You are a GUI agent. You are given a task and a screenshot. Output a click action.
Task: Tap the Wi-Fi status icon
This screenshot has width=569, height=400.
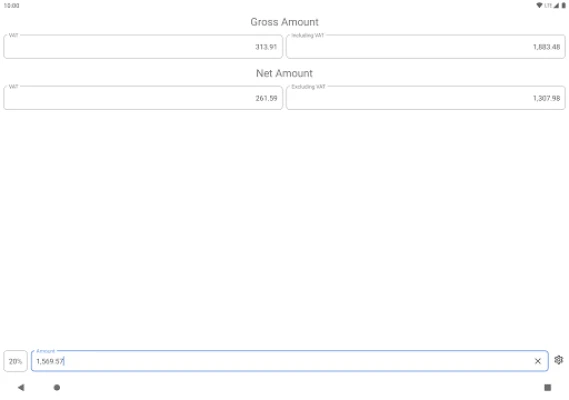[x=539, y=5]
